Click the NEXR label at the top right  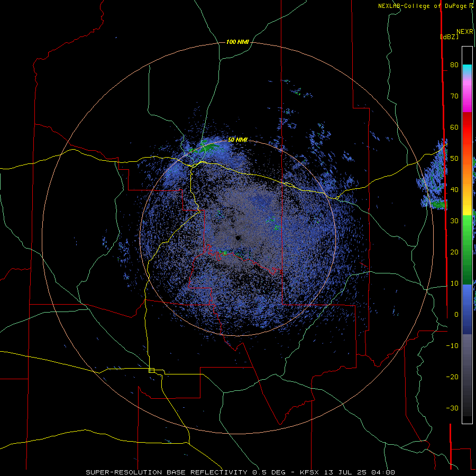point(465,32)
